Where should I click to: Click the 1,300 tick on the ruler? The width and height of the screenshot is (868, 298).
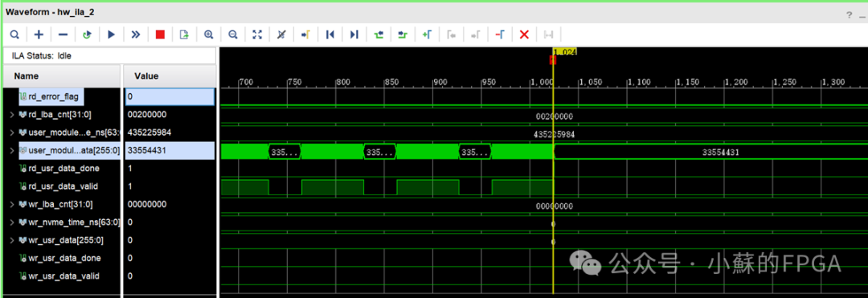coord(833,82)
